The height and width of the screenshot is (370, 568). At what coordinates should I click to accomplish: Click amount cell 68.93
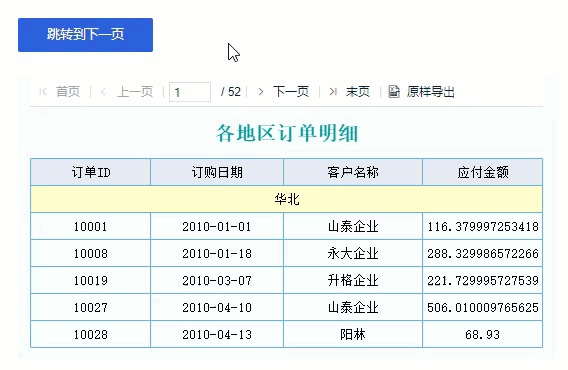click(x=483, y=334)
